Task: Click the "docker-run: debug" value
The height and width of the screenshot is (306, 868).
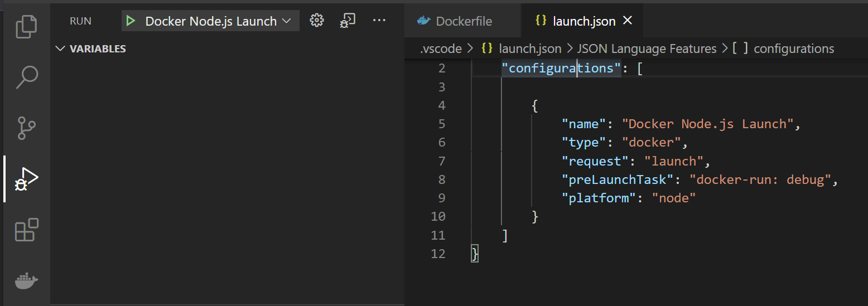Action: (x=760, y=180)
